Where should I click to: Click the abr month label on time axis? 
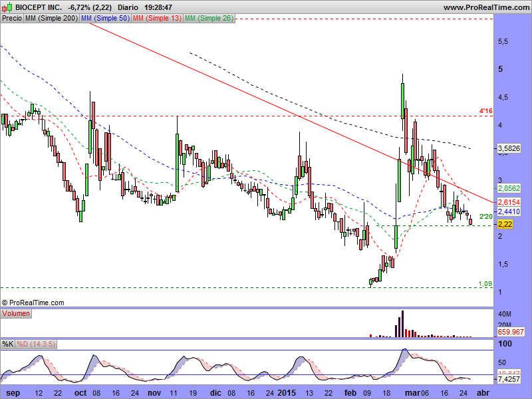coord(482,393)
